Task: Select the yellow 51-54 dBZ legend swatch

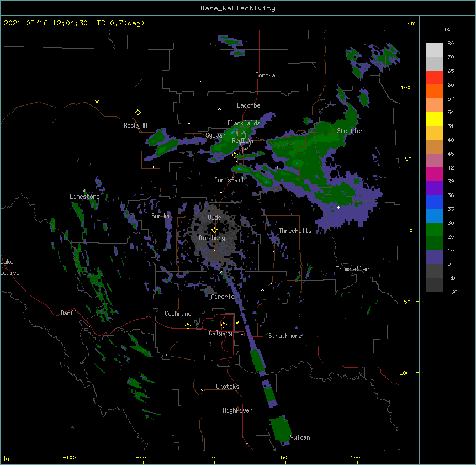Action: click(x=434, y=119)
